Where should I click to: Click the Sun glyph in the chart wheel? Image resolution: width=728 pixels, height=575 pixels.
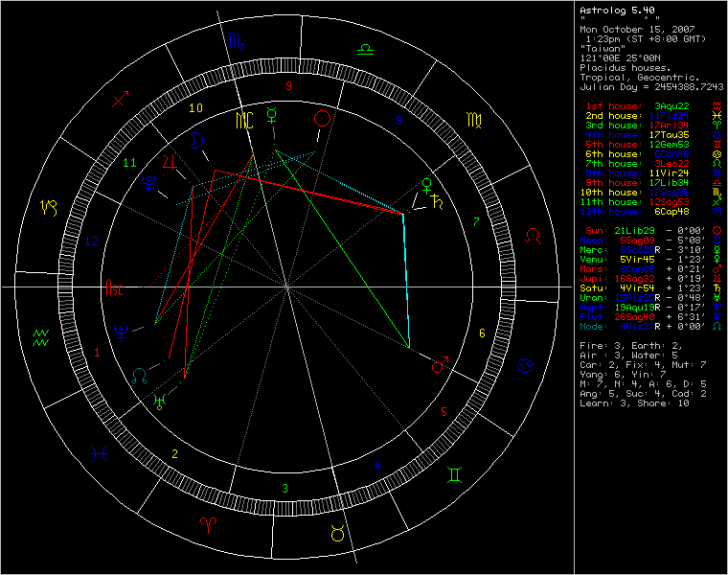point(323,119)
